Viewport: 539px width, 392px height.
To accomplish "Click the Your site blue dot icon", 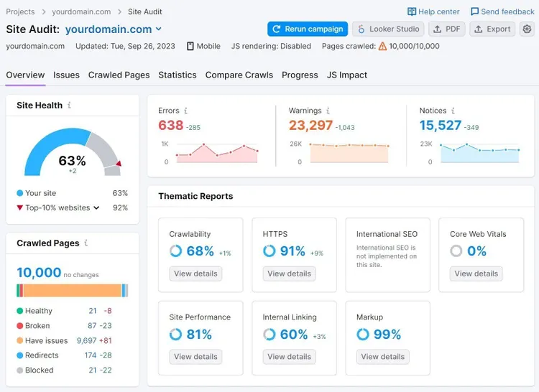I will coord(20,193).
